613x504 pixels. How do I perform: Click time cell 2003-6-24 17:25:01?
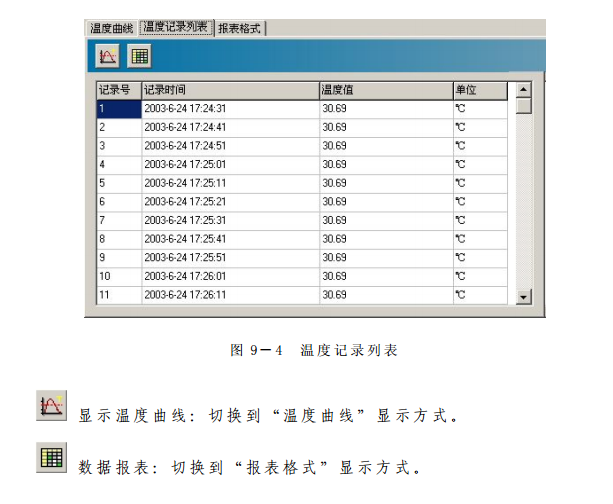[230, 165]
